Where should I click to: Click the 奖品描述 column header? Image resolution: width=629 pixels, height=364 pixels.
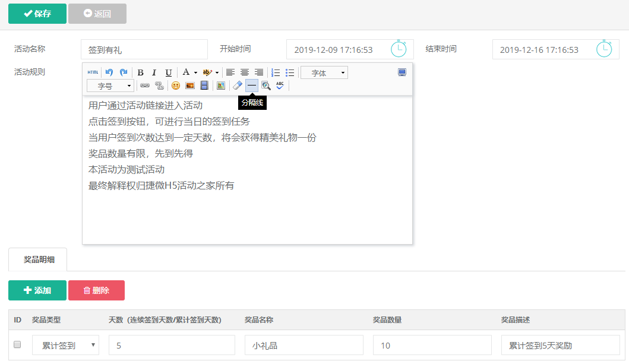(516, 320)
